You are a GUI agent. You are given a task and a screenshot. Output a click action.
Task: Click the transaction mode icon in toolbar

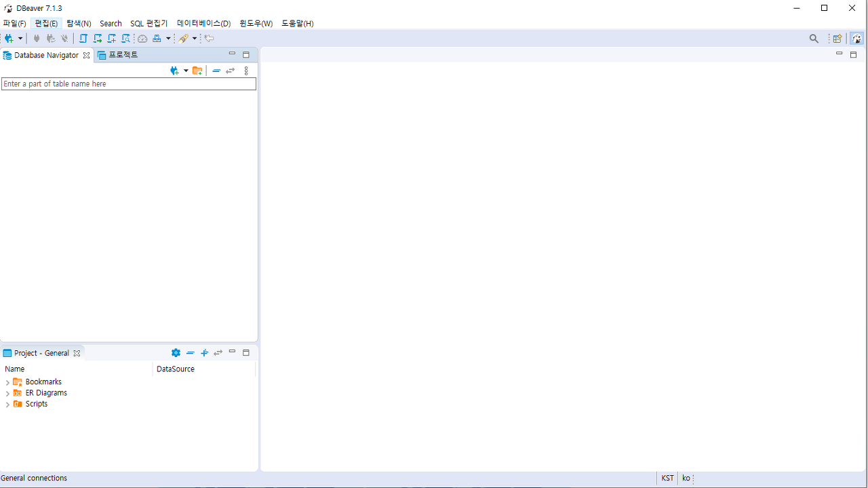(157, 39)
